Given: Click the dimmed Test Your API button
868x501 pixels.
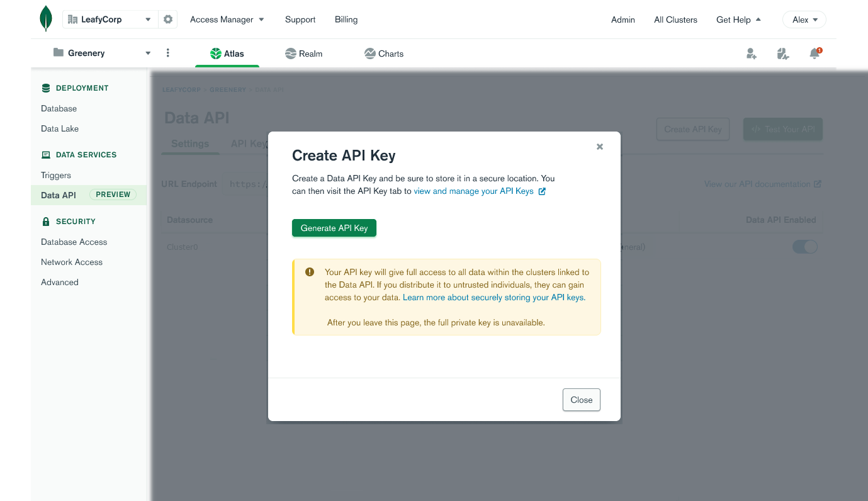Looking at the screenshot, I should click(x=783, y=129).
